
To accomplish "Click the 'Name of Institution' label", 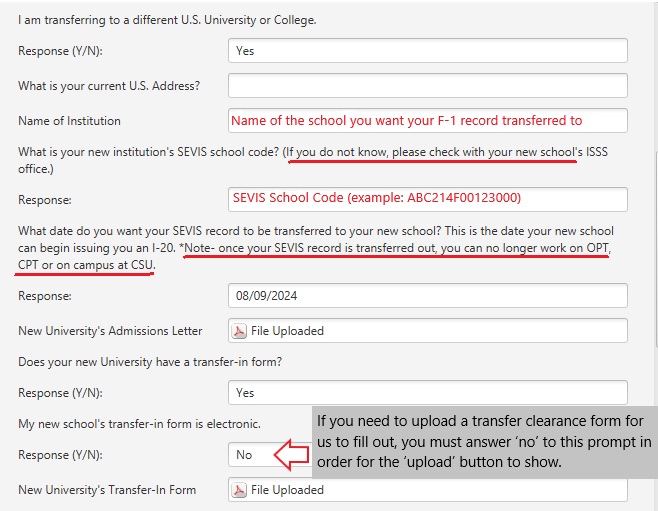I will click(69, 121).
